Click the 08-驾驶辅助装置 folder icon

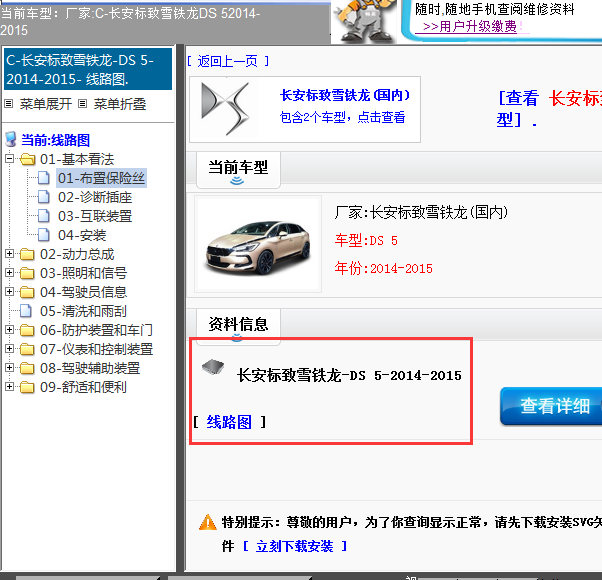pos(27,368)
